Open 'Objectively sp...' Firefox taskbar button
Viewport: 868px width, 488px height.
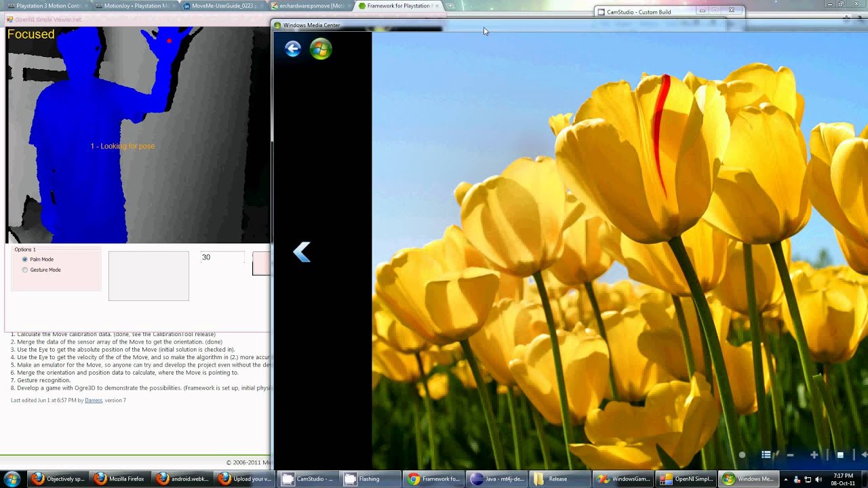59,479
